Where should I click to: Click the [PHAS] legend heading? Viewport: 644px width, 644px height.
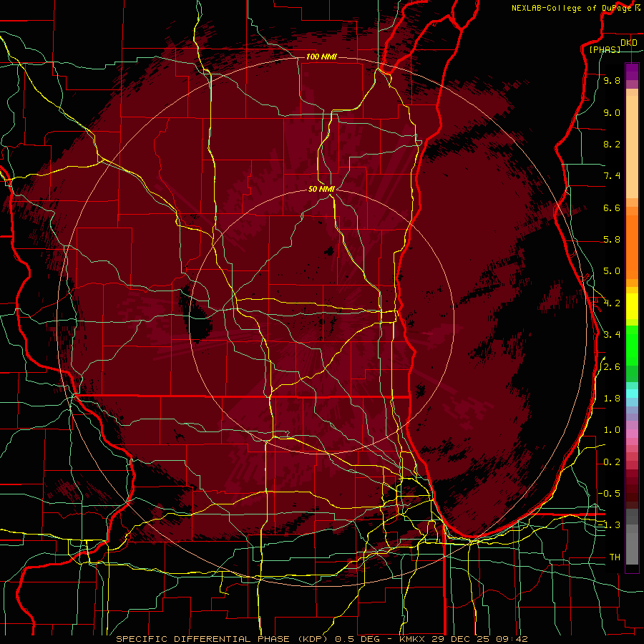(605, 49)
